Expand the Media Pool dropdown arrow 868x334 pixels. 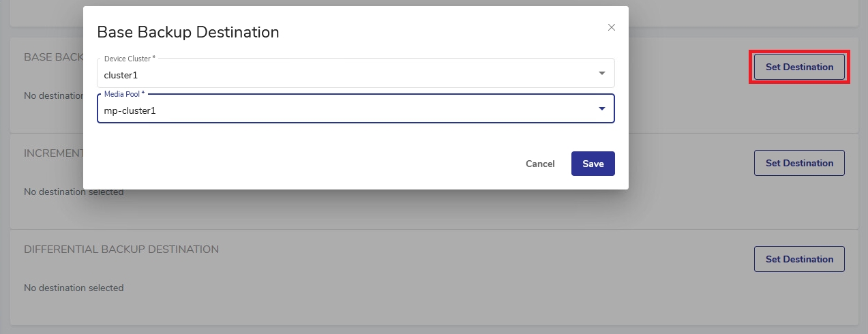(x=601, y=109)
